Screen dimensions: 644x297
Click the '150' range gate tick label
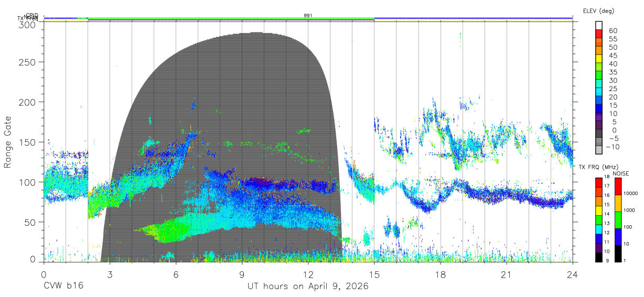(27, 142)
